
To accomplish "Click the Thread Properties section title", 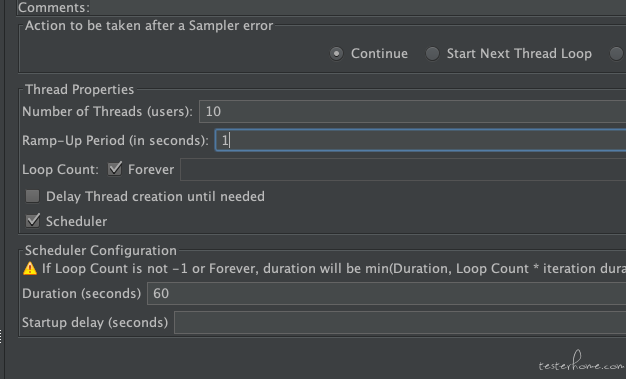I will pyautogui.click(x=79, y=89).
